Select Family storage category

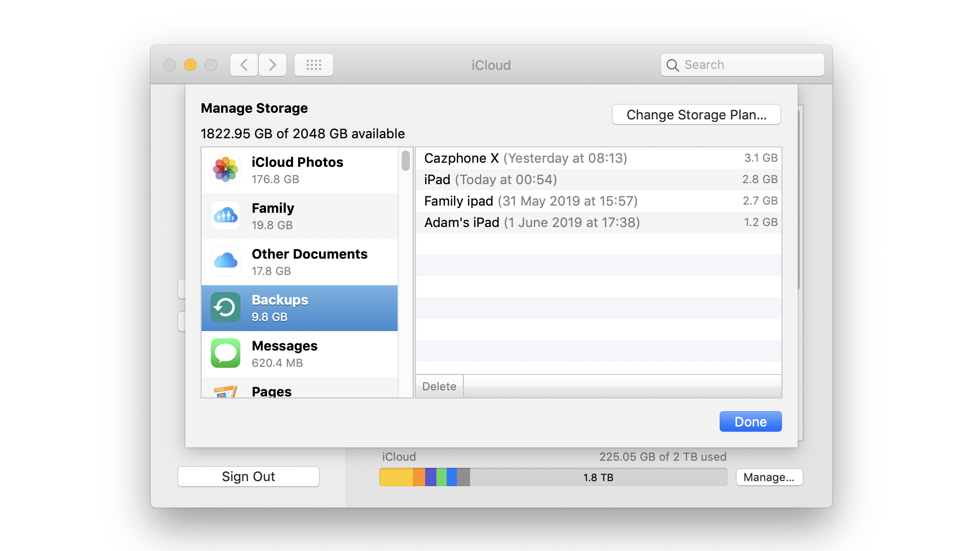pyautogui.click(x=300, y=215)
